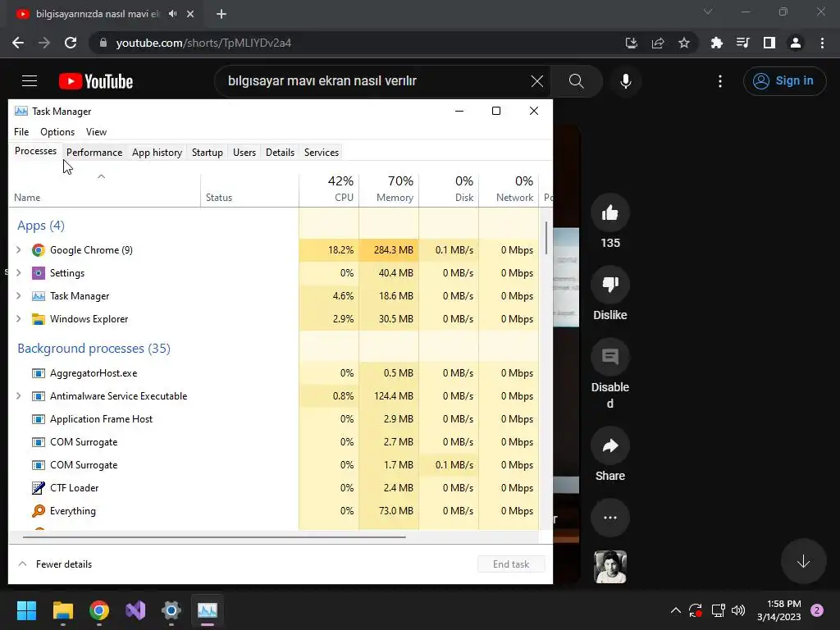Open Chrome media control icon
The width and height of the screenshot is (840, 630).
743,43
